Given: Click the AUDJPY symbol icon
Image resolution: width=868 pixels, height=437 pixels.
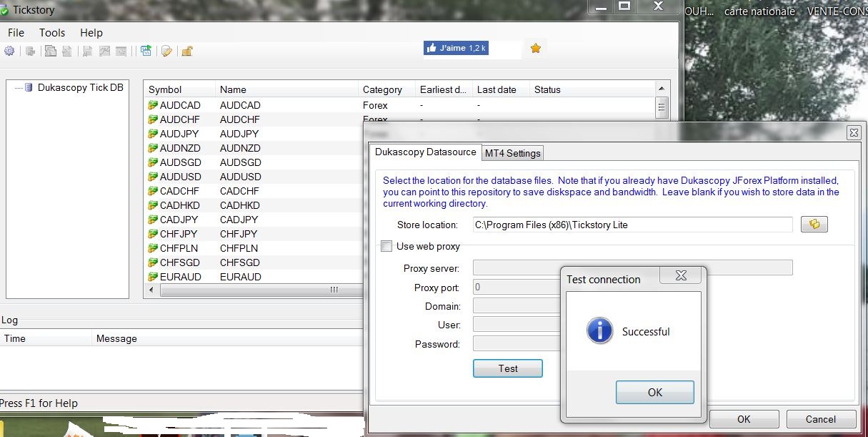Looking at the screenshot, I should pos(153,134).
